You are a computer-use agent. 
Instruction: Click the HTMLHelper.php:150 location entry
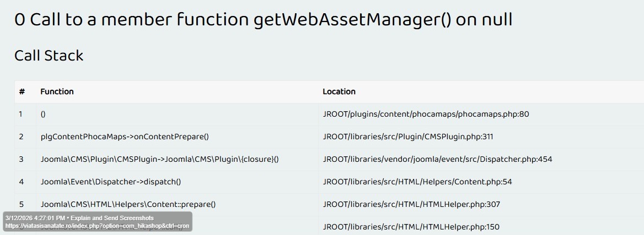[x=411, y=227]
